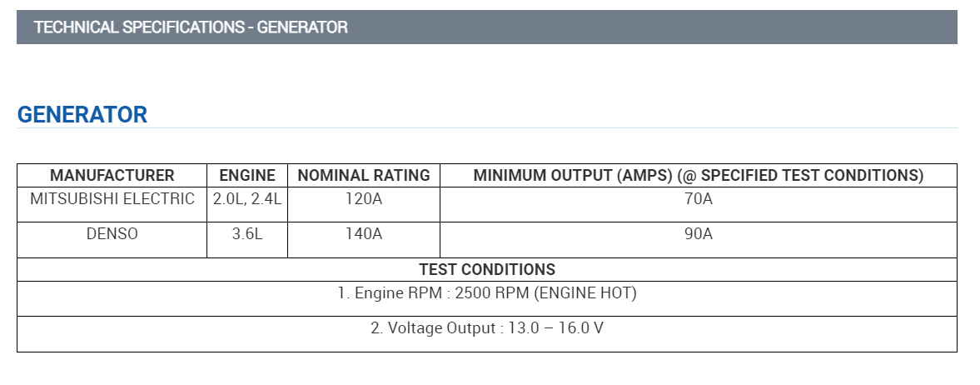Image resolution: width=980 pixels, height=385 pixels.
Task: Click the 90A minimum output cell
Action: (698, 234)
